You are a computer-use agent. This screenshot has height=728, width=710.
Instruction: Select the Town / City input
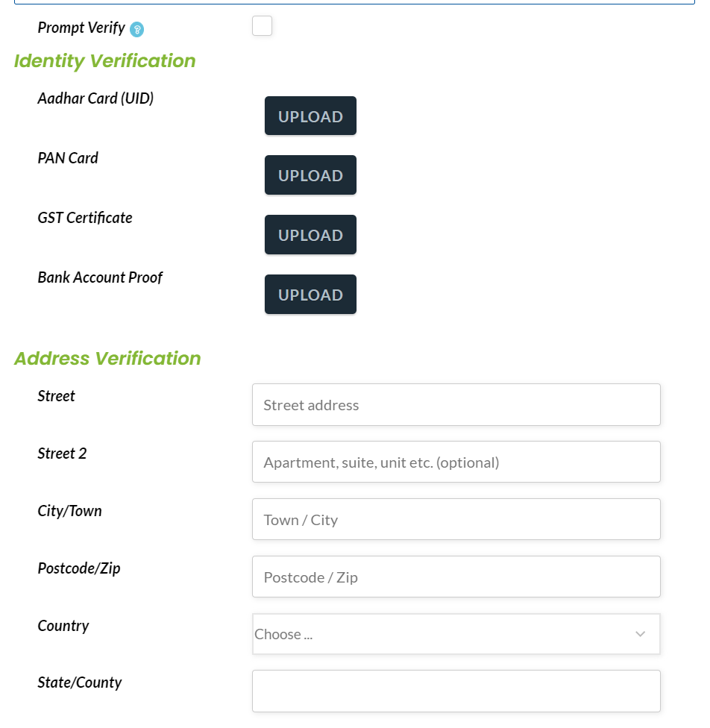pyautogui.click(x=456, y=519)
